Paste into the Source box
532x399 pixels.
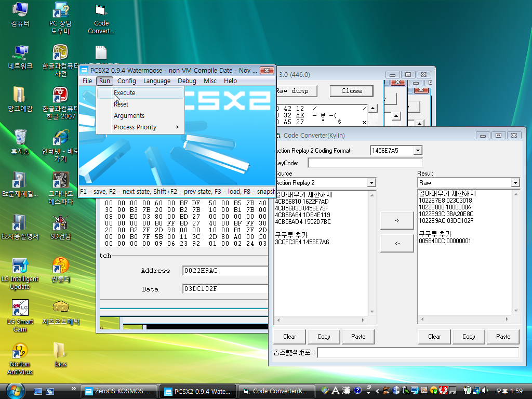click(x=358, y=337)
